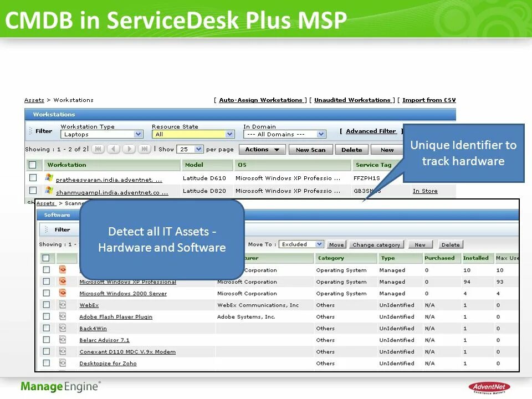The height and width of the screenshot is (399, 532).
Task: Jump to last page arrow
Action: [145, 149]
